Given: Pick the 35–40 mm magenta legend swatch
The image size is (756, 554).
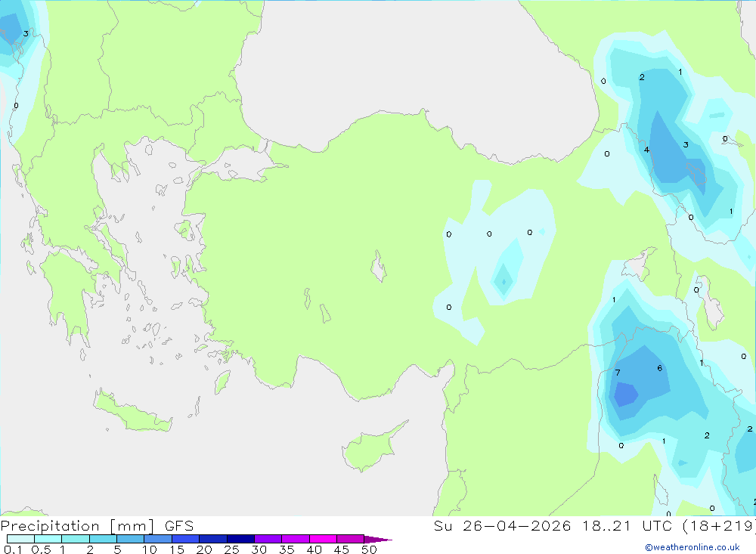Looking at the screenshot, I should click(x=296, y=539).
